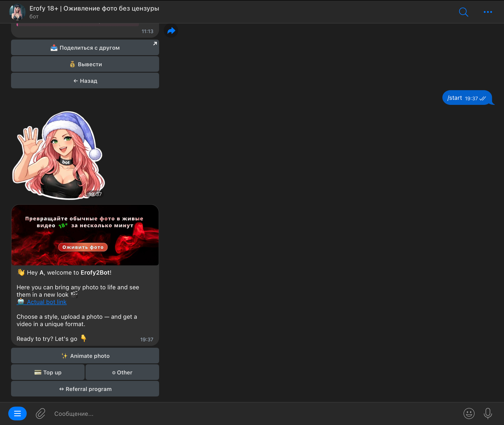Open Erofy 18+ chat title info
Viewport: 504px width, 425px height.
click(94, 9)
